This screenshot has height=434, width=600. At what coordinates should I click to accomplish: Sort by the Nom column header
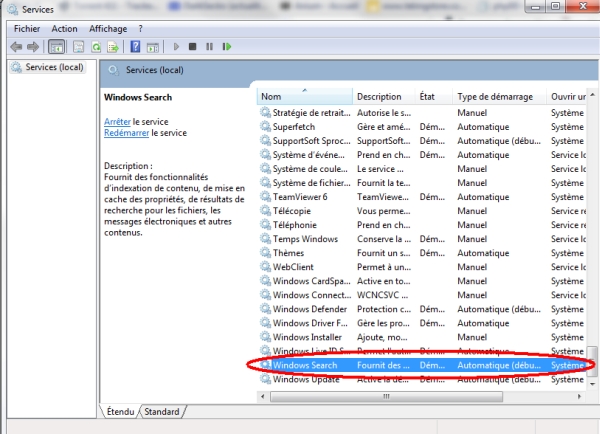[305, 96]
